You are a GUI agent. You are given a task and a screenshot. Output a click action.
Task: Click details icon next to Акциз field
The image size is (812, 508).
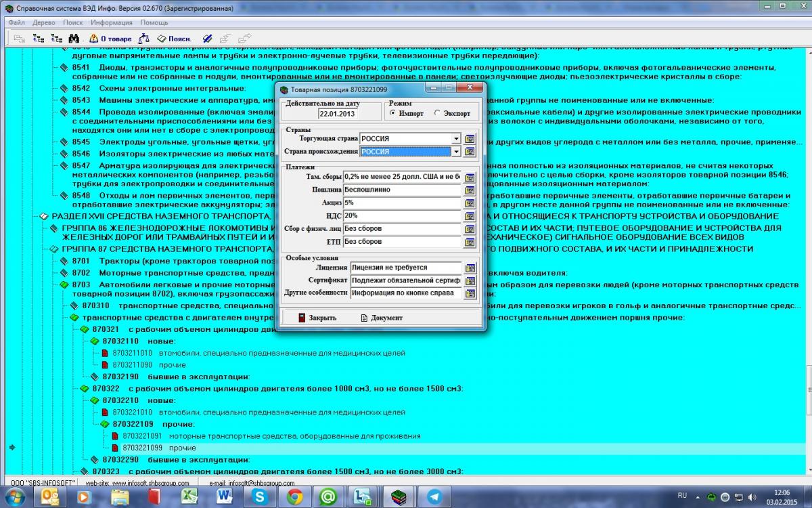tap(470, 203)
